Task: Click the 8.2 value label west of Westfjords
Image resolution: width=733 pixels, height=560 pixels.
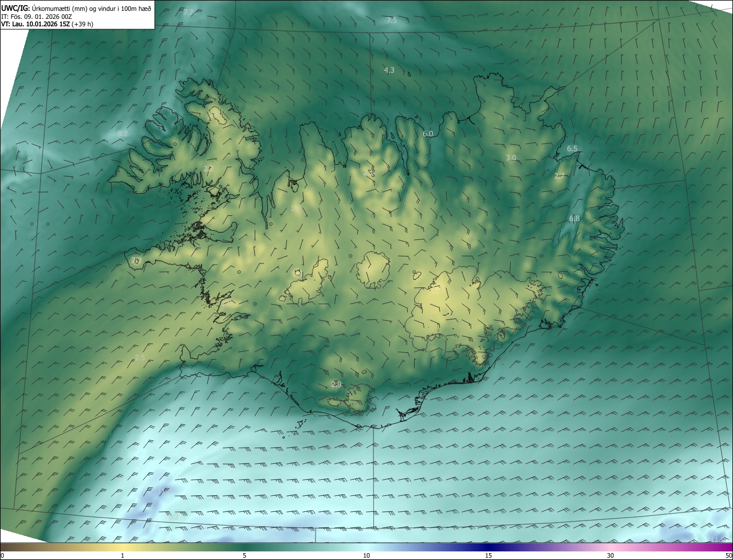Action: (x=123, y=134)
